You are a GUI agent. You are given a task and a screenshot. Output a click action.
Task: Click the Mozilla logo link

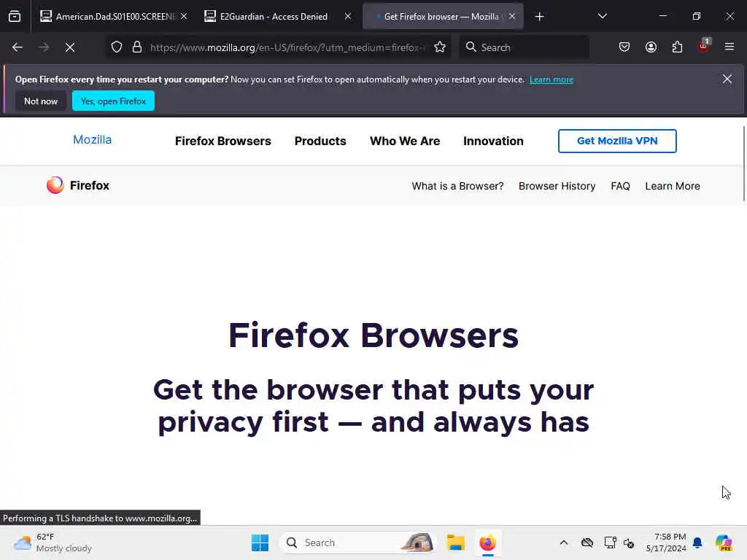(x=93, y=140)
